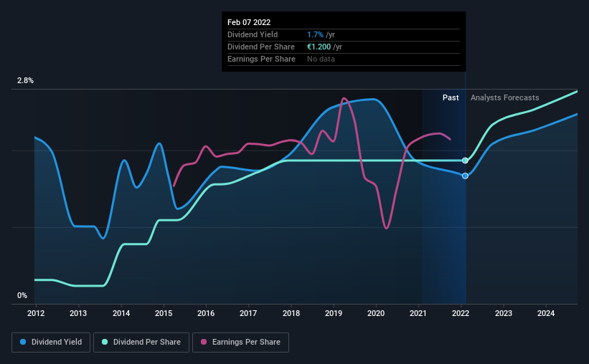Click the blue data point marker at 2022
Image resolution: width=589 pixels, height=364 pixels.
point(465,176)
